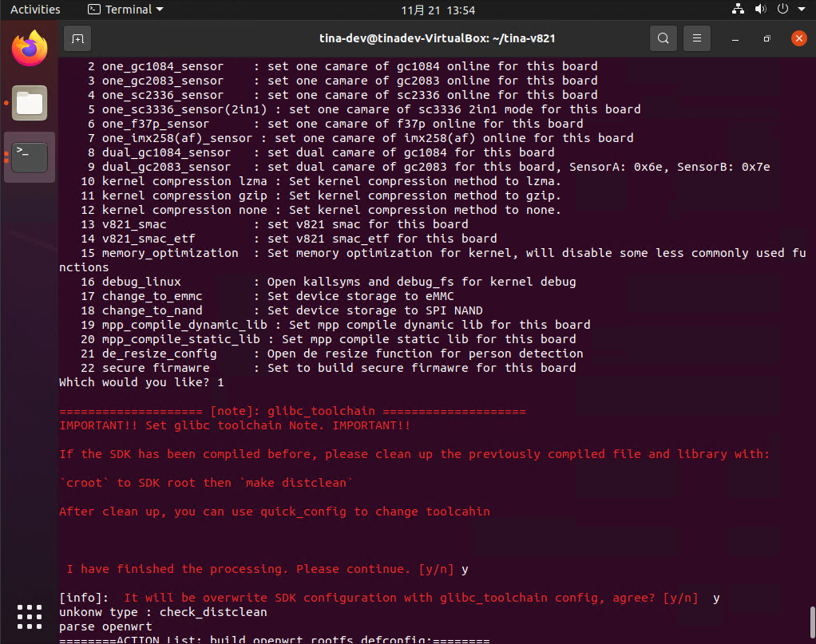Minimize the Terminal window
The width and height of the screenshot is (816, 644).
click(735, 38)
